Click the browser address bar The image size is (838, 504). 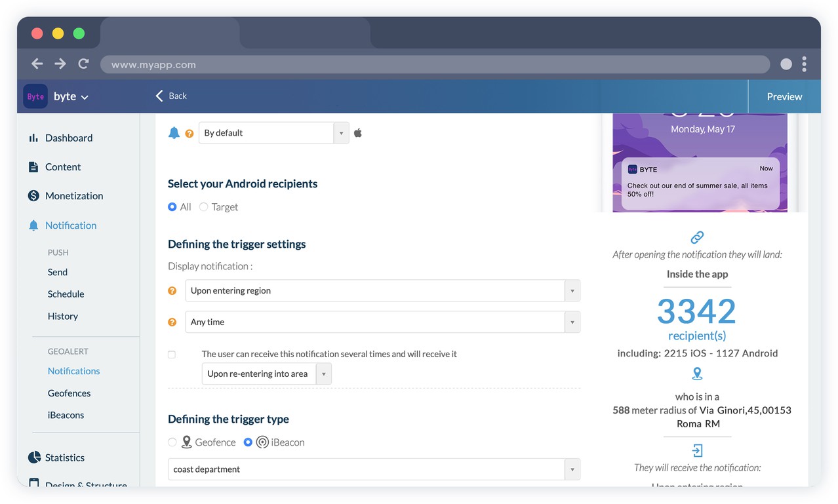(434, 64)
